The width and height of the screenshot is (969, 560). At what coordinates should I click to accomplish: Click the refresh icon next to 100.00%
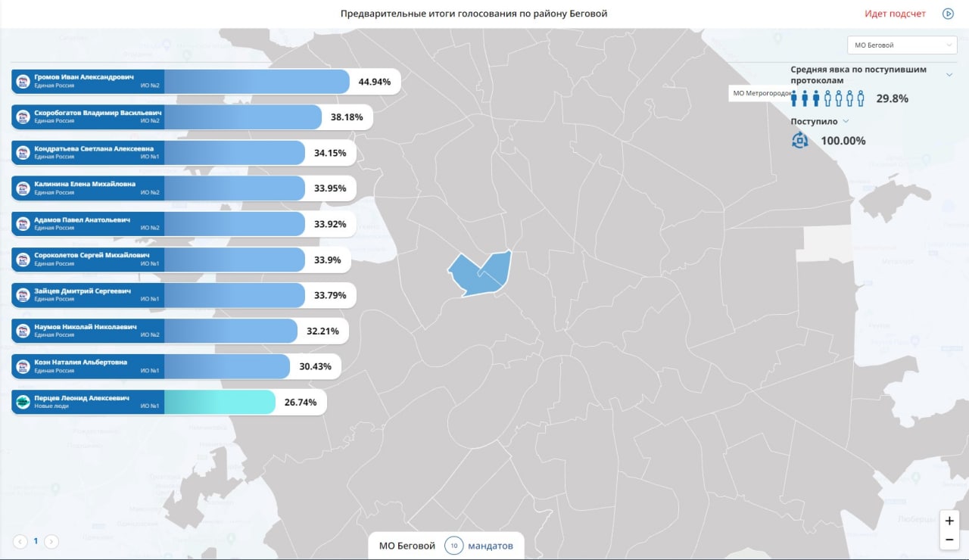click(x=800, y=140)
